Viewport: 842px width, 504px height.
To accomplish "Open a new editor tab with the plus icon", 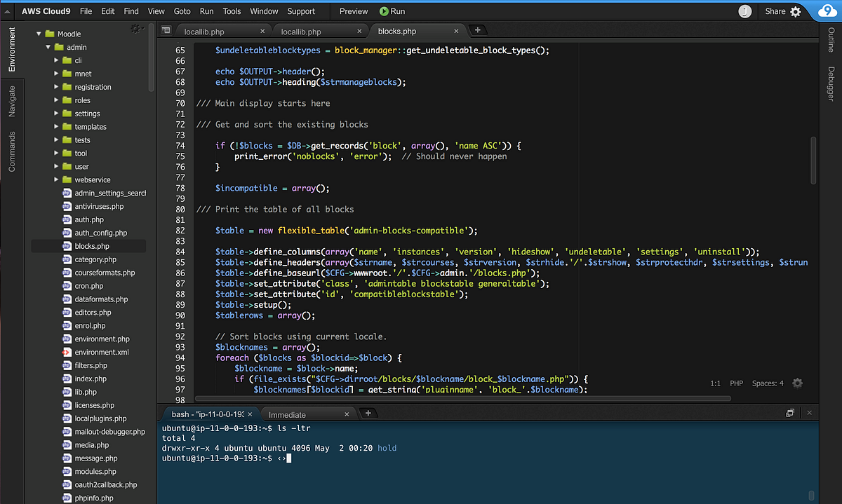I will pos(478,31).
